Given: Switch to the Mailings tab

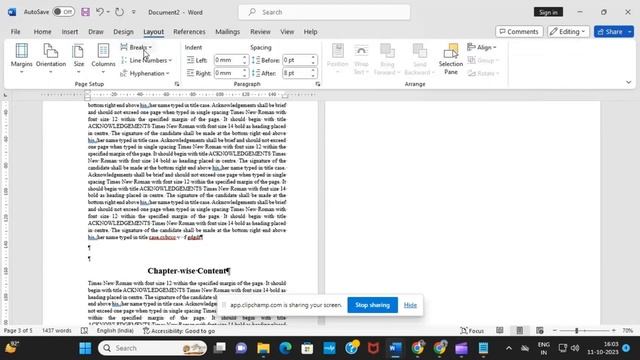Looking at the screenshot, I should tap(227, 31).
